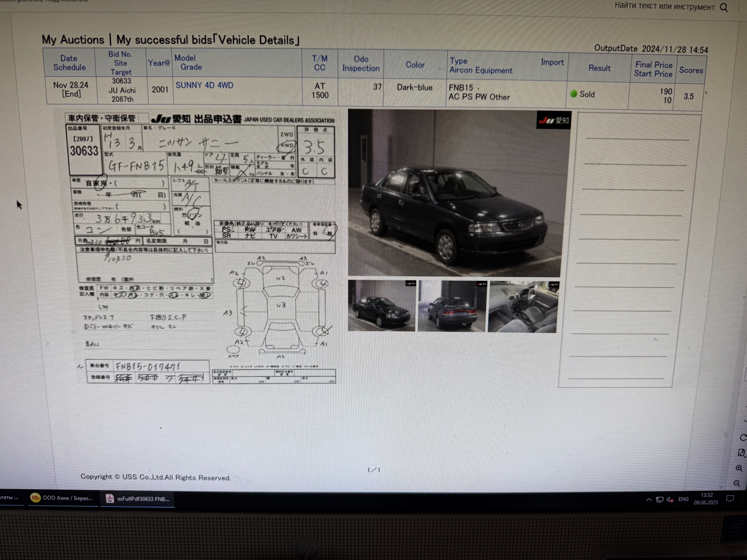
Task: Zoom out with the minus magnifier icon
Action: (x=737, y=483)
